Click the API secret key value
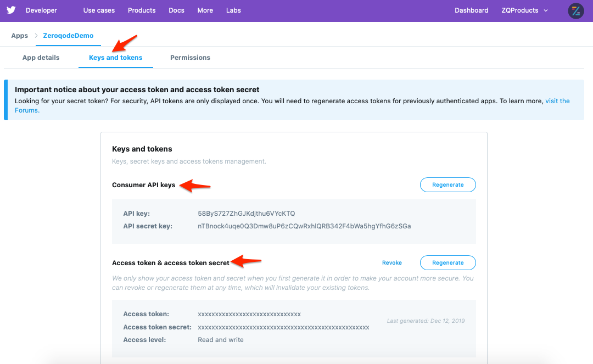The width and height of the screenshot is (593, 364). pos(304,226)
